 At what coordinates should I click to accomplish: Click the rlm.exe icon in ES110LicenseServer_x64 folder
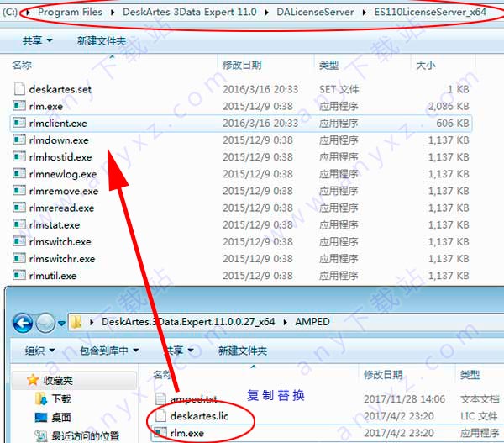(19, 106)
